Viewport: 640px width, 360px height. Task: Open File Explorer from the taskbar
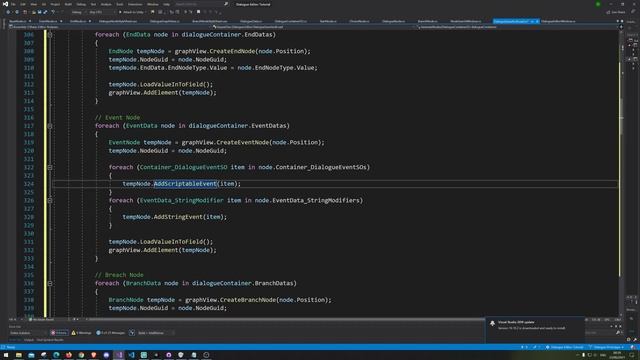(18, 355)
